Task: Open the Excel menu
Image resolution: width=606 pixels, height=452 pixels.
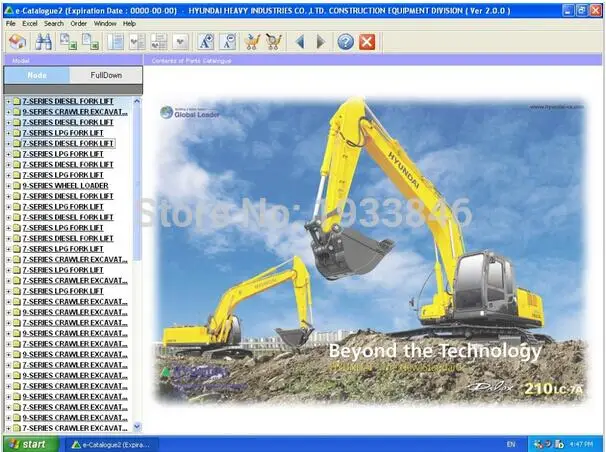Action: (29, 24)
